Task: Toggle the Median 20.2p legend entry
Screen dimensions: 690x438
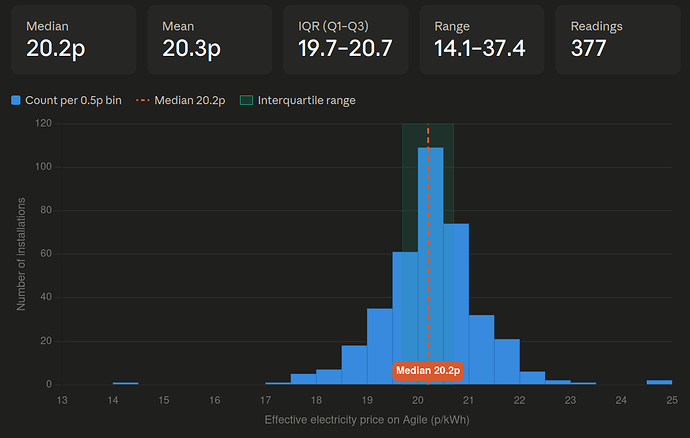Action: 181,100
